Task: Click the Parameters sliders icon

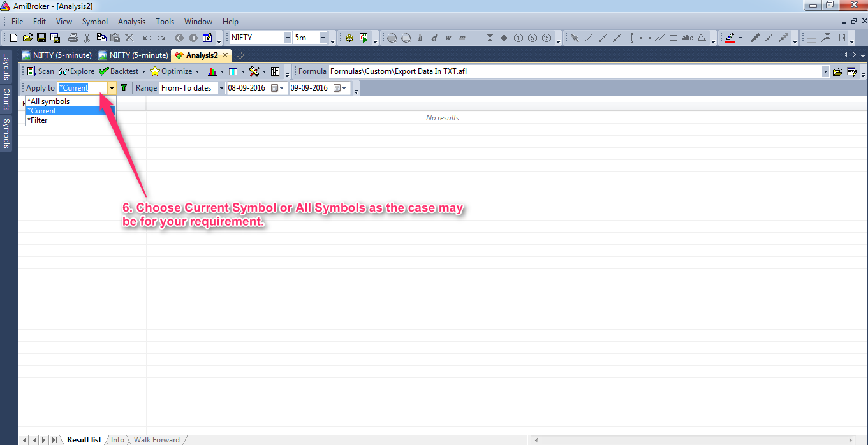Action: click(276, 71)
